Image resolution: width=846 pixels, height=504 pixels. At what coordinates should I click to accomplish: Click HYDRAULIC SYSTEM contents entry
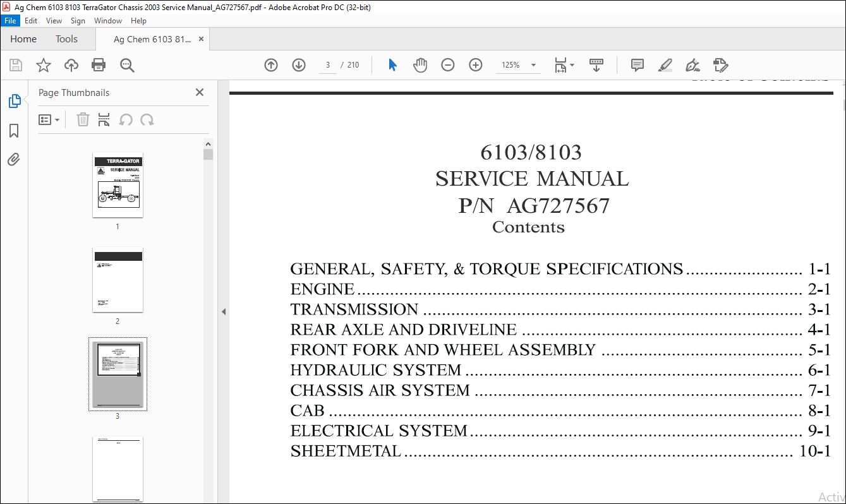[560, 370]
